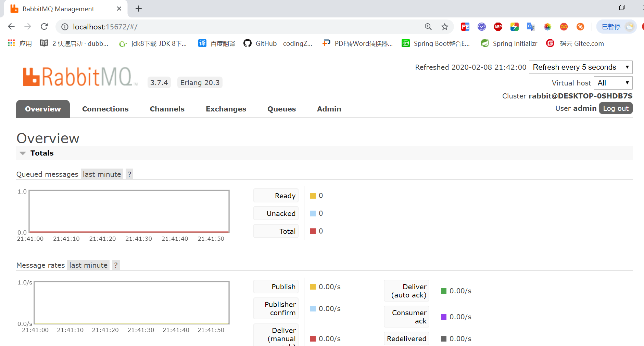Switch to the Channels tab
This screenshot has width=644, height=346.
(167, 109)
